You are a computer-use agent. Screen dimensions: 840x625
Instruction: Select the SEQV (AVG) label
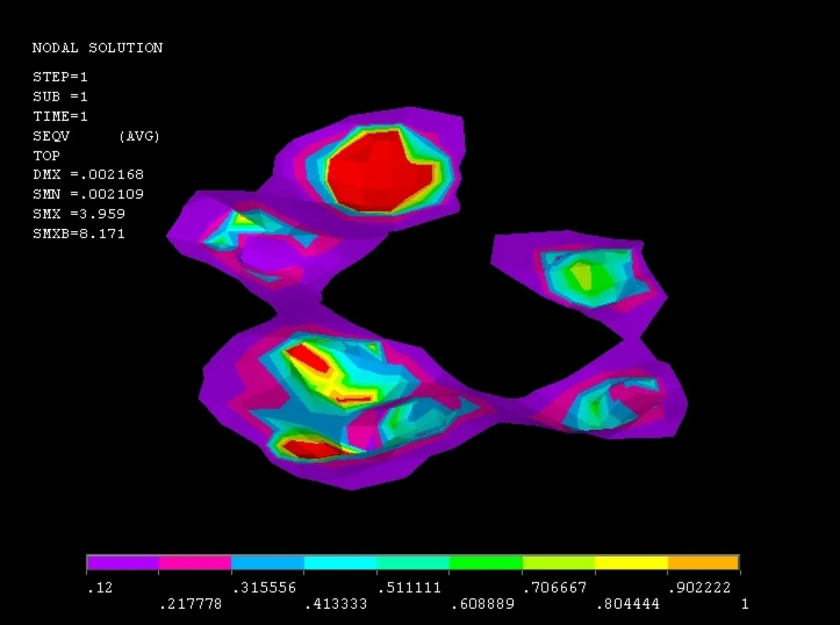(96, 136)
